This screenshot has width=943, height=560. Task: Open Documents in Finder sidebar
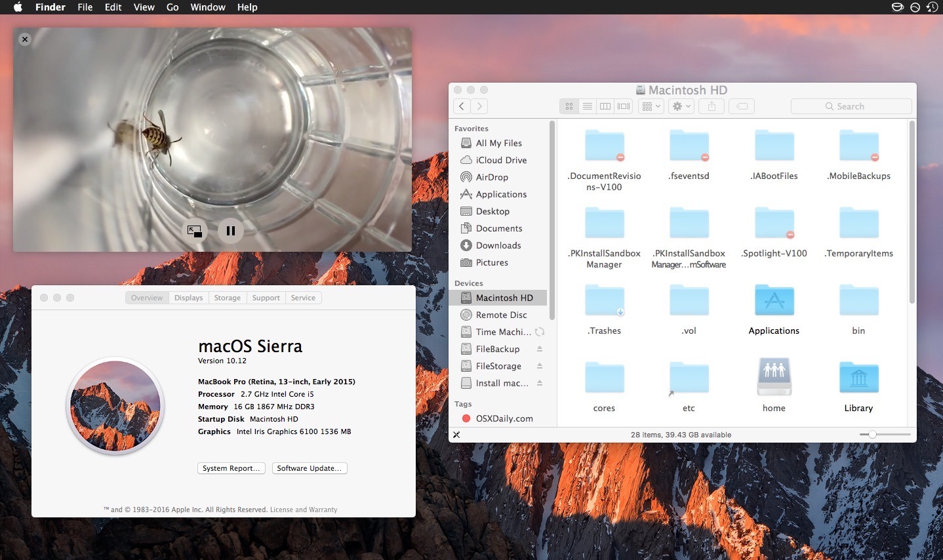click(x=498, y=228)
